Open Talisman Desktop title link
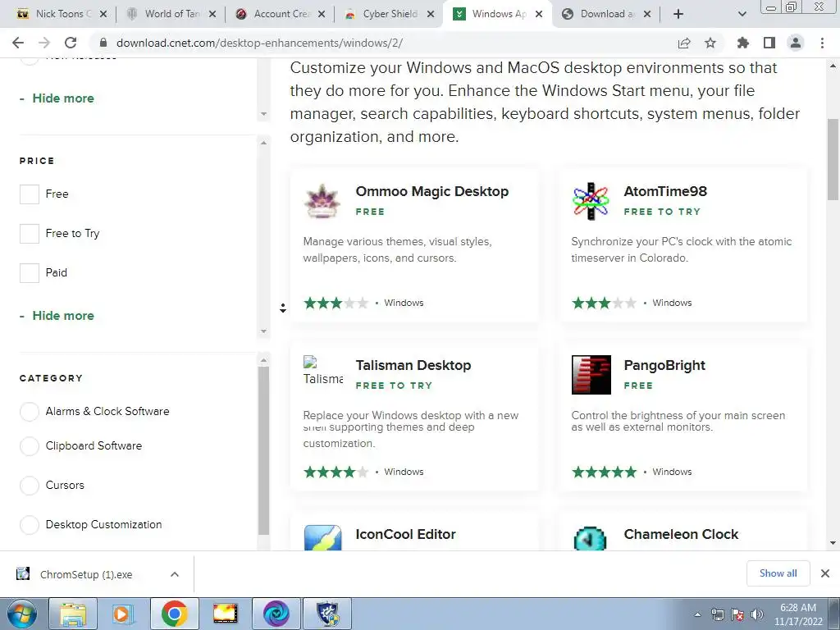The width and height of the screenshot is (840, 630). click(x=413, y=365)
